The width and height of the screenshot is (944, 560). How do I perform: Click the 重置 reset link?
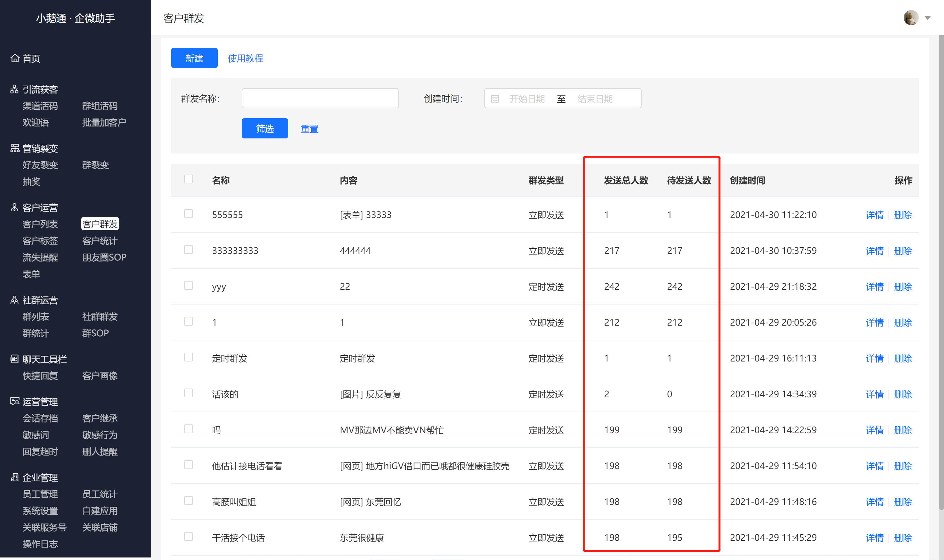pyautogui.click(x=310, y=129)
